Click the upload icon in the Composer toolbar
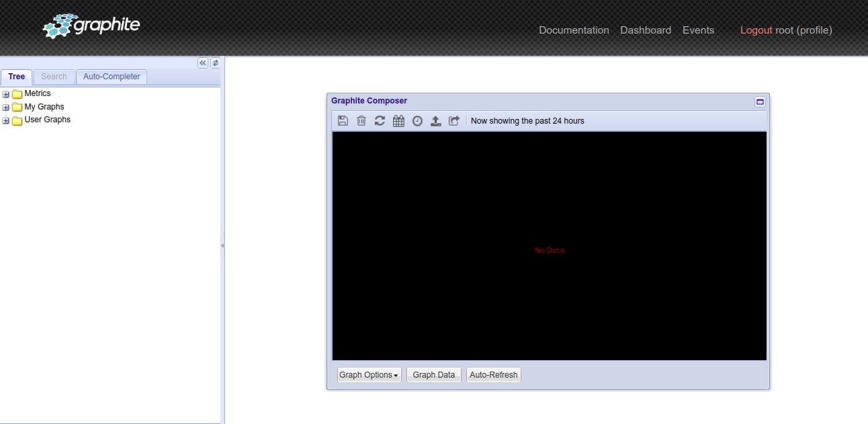The height and width of the screenshot is (424, 868). pyautogui.click(x=435, y=121)
